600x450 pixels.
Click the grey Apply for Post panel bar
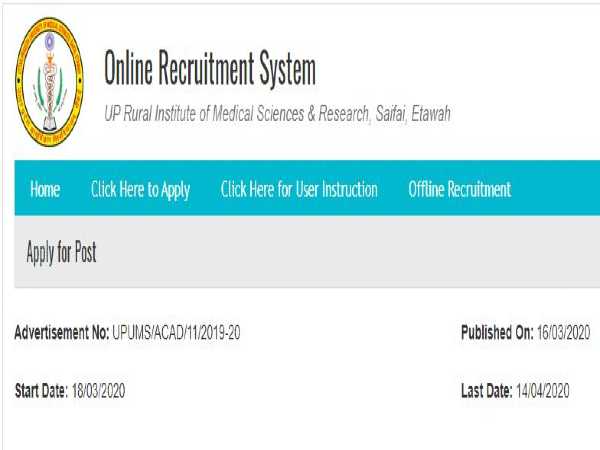[x=350, y=253]
